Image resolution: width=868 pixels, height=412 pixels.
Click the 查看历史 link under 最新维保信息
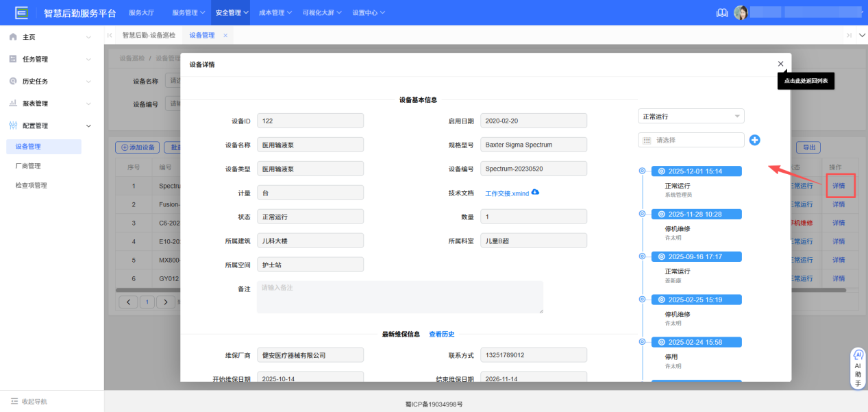coord(442,334)
